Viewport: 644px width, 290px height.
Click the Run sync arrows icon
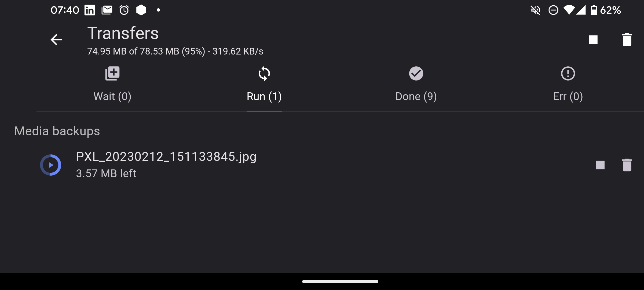[x=264, y=73]
